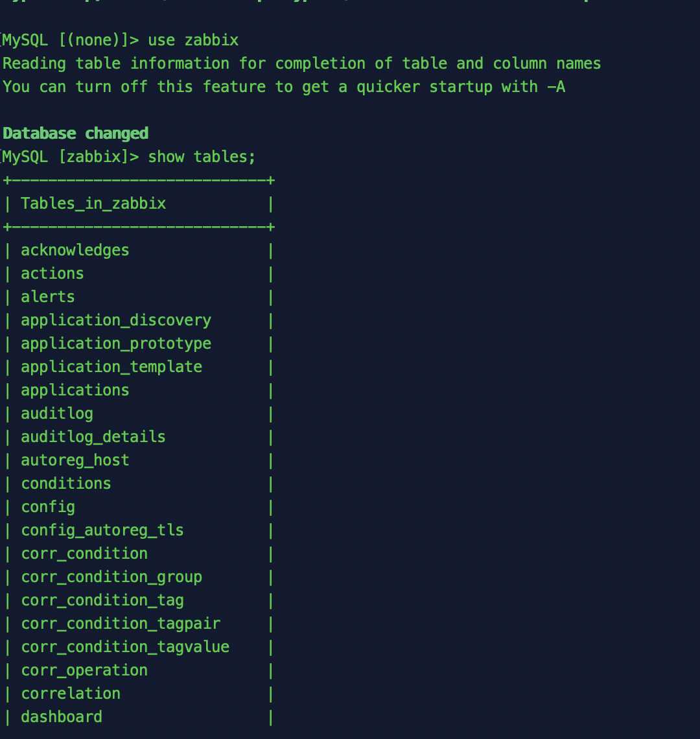This screenshot has width=700, height=739.
Task: Click the corr_condition_group table name
Action: 111,577
